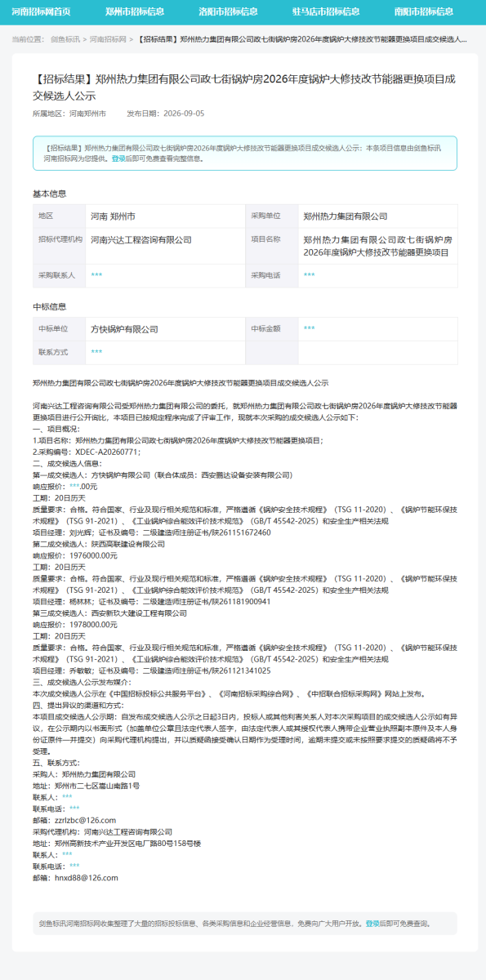Click 河南兴达工程咨询有限公司 agency table cell
The image size is (486, 980).
(x=141, y=240)
